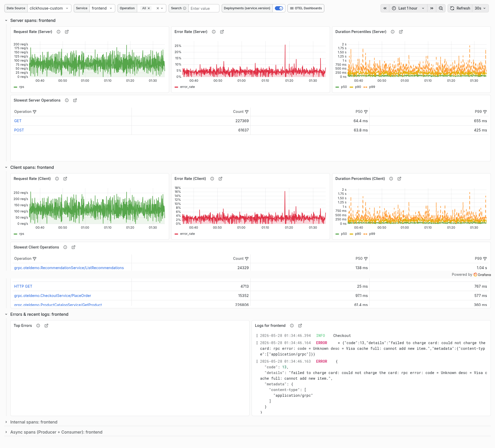Open Logs for frontend external link icon
495x448 pixels.
(300, 326)
